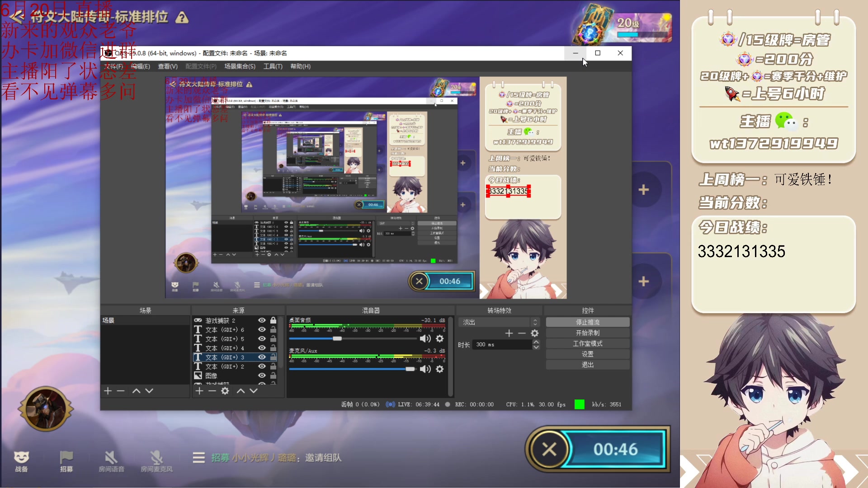
Task: Click game back arrow at top left
Action: [x=16, y=17]
